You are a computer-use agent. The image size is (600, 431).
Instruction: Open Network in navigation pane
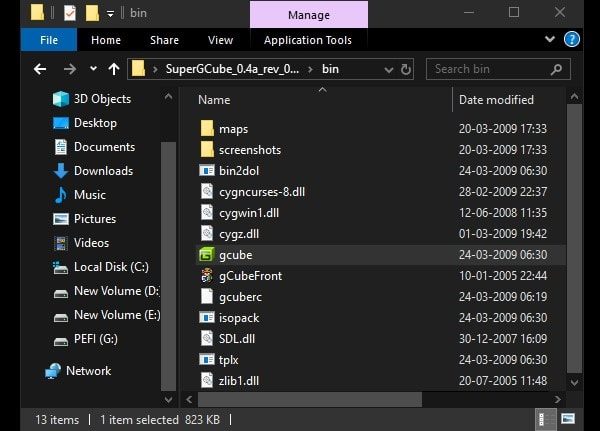click(78, 371)
